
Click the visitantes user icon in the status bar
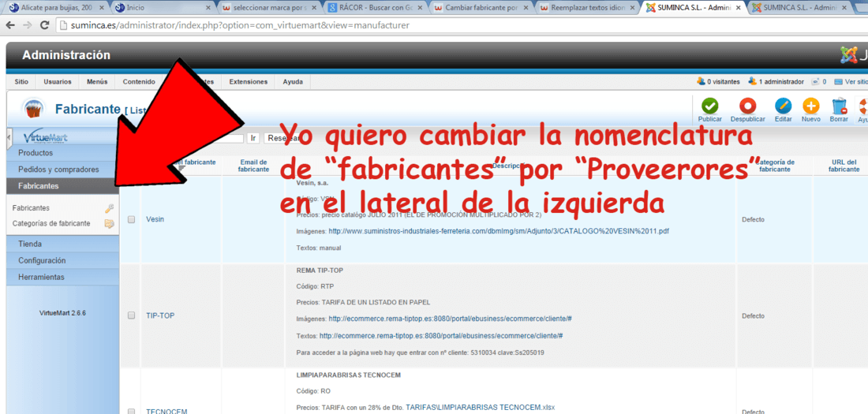point(702,81)
